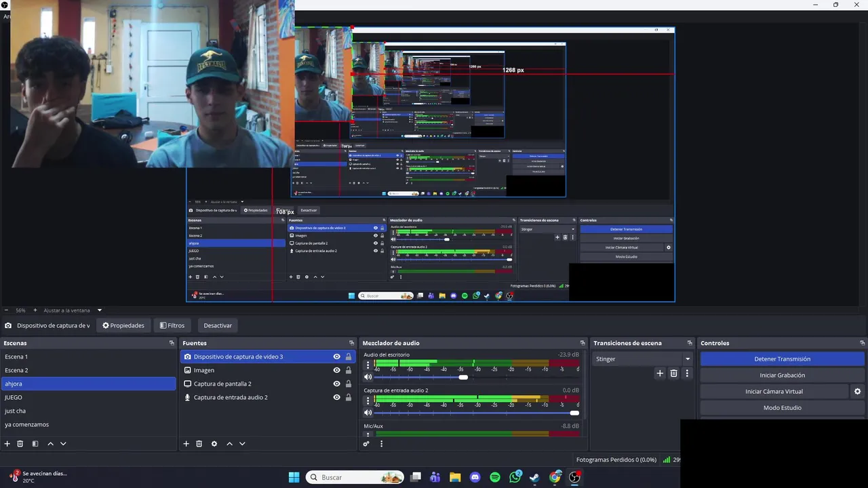Zoom in the preview with plus

(35, 310)
